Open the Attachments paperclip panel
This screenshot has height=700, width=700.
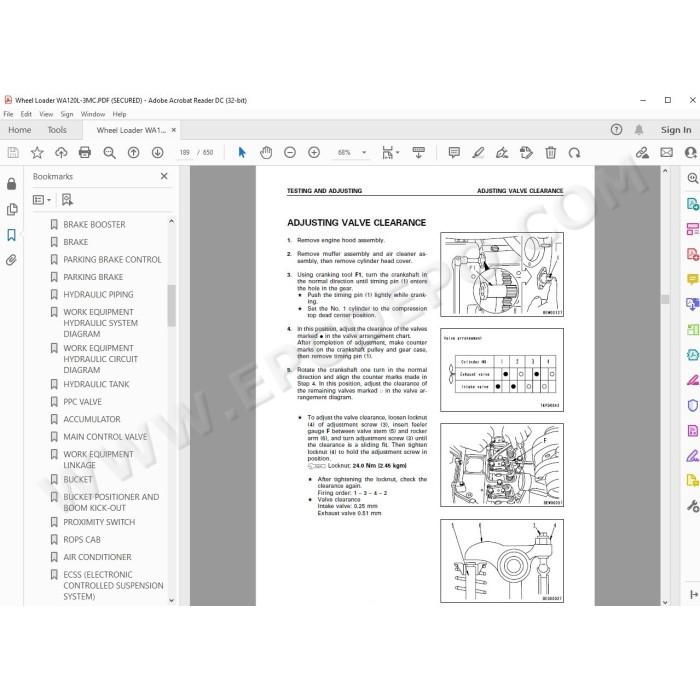pyautogui.click(x=12, y=260)
